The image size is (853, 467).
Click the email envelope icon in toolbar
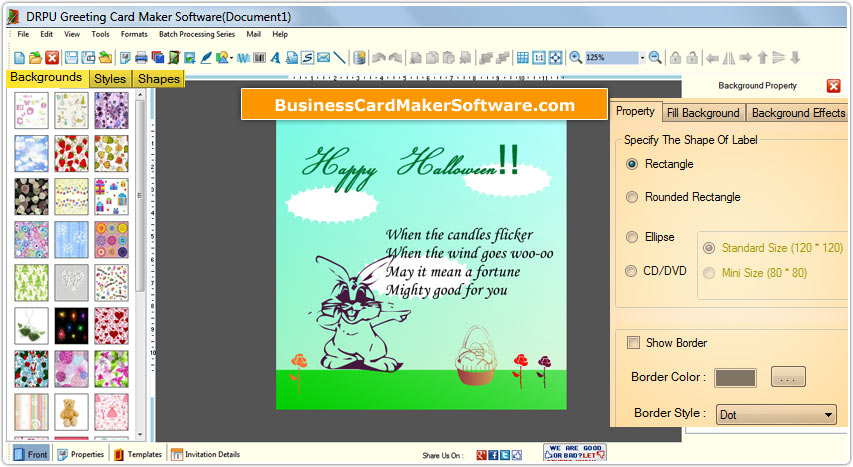coord(324,58)
